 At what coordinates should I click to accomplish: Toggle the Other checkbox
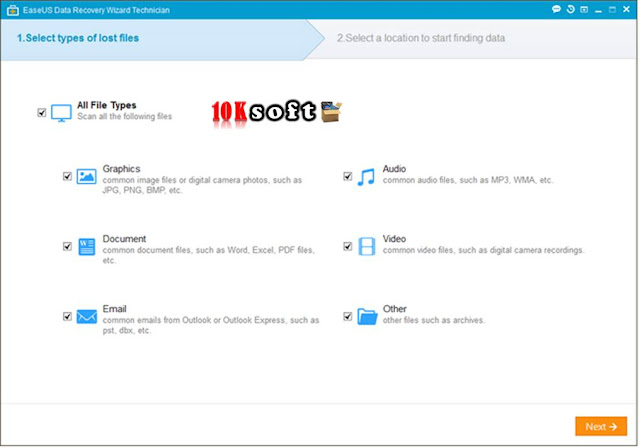347,316
